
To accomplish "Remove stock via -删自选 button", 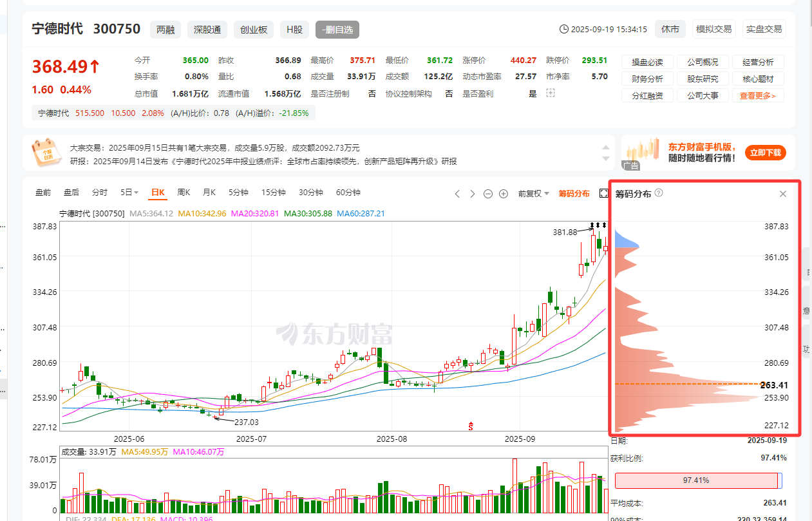I will coord(337,30).
